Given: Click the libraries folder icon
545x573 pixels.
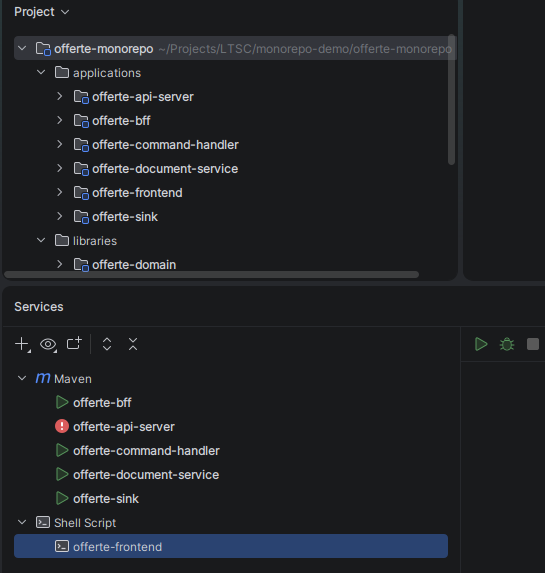Looking at the screenshot, I should coord(62,240).
